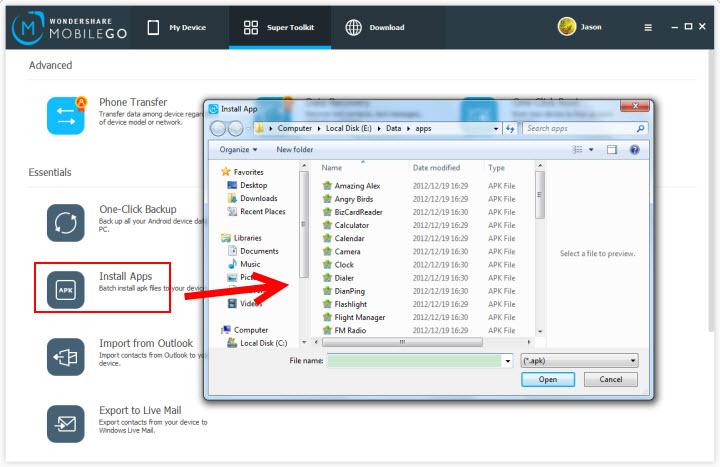Image resolution: width=720 pixels, height=467 pixels.
Task: Click the Calculator APK file icon
Action: [x=327, y=225]
